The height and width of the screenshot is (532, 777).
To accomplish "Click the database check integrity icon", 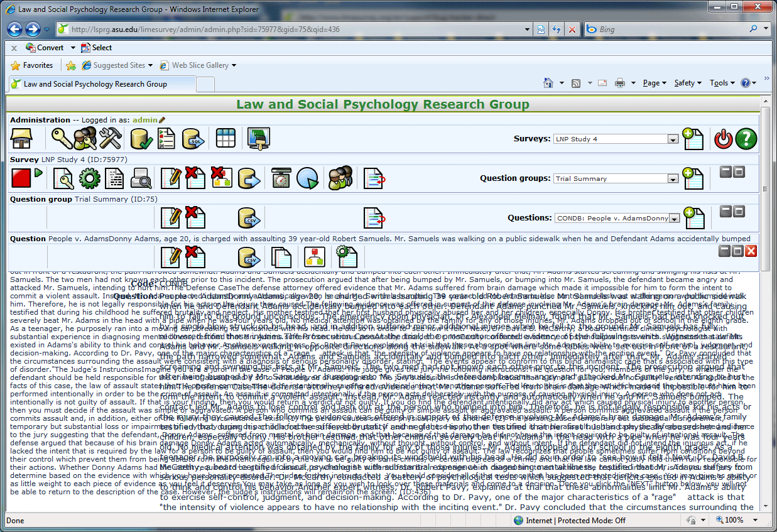I will (x=141, y=139).
